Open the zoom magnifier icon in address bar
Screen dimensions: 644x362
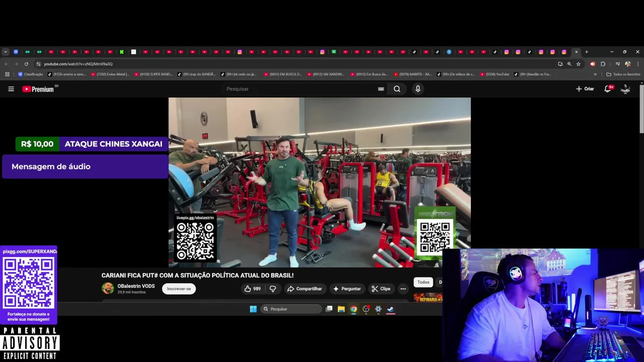[569, 64]
